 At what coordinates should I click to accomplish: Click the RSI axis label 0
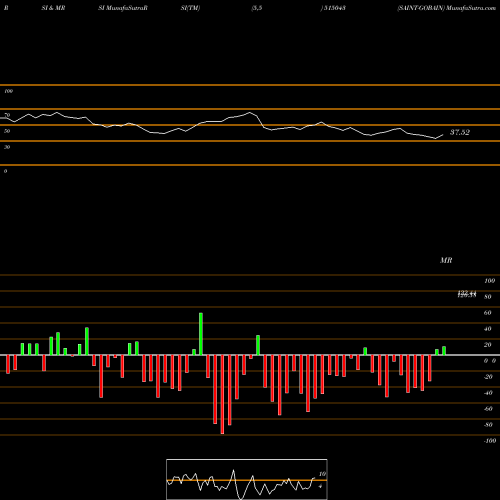(x=5, y=171)
